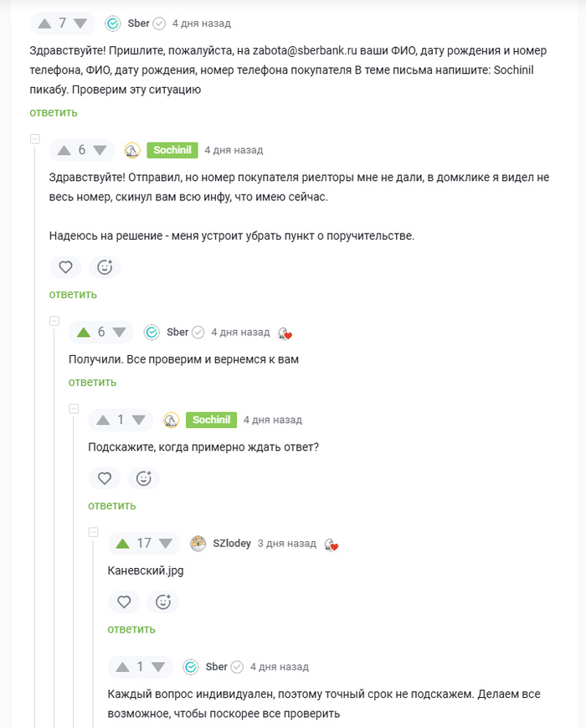Open SZlodey username profile link
The image size is (586, 728).
pyautogui.click(x=232, y=543)
